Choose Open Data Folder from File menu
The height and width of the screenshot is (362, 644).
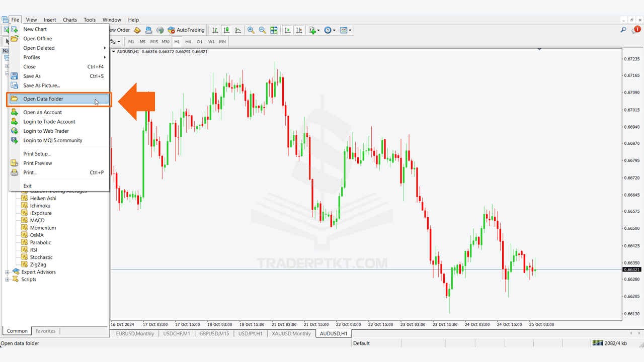pos(59,99)
